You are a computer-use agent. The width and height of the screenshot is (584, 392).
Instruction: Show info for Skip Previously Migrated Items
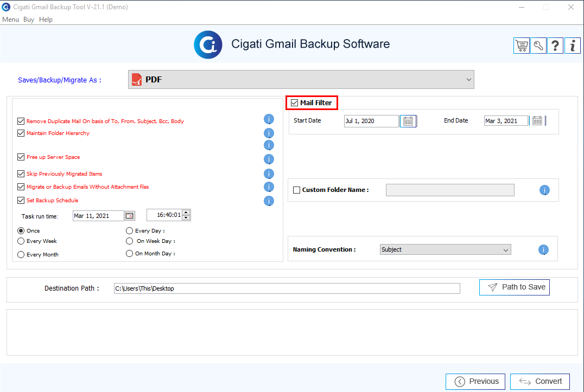[269, 173]
